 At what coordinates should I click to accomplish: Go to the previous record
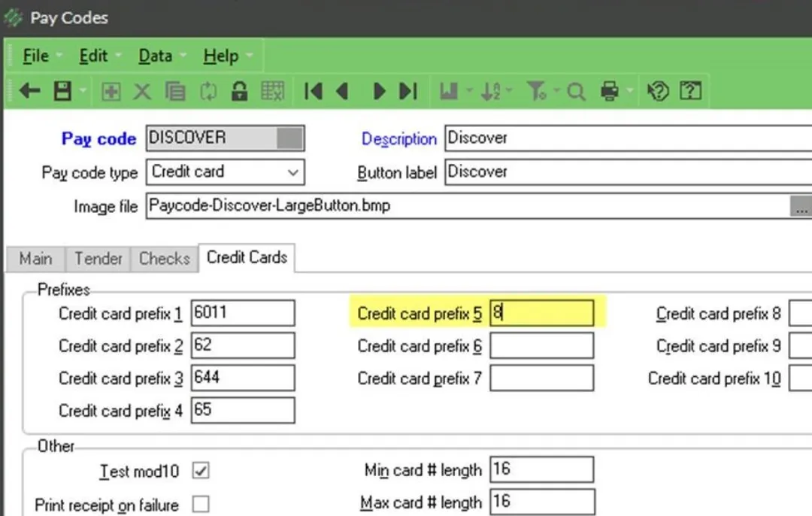343,92
